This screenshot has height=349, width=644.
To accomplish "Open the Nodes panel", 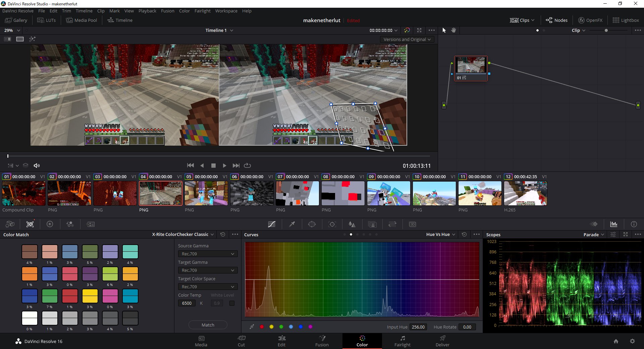I will pos(556,20).
